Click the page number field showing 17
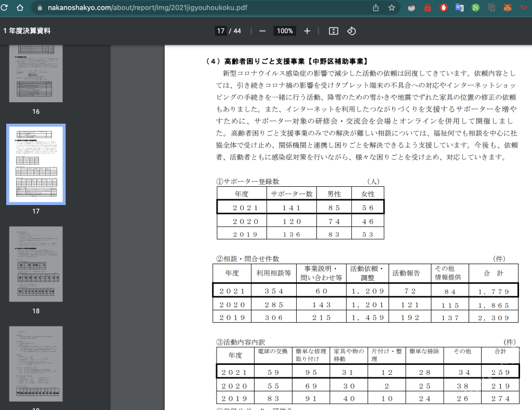The width and height of the screenshot is (532, 410). 221,31
